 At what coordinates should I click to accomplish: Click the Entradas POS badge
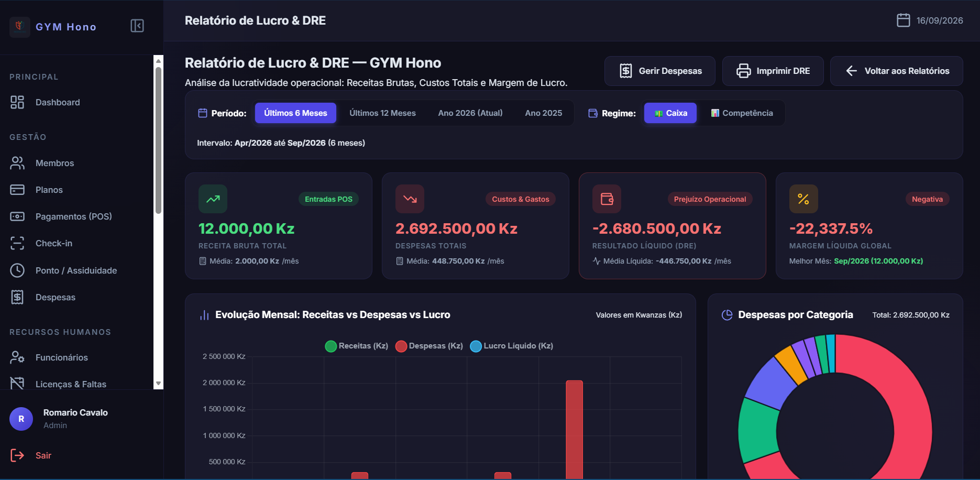[x=328, y=199]
